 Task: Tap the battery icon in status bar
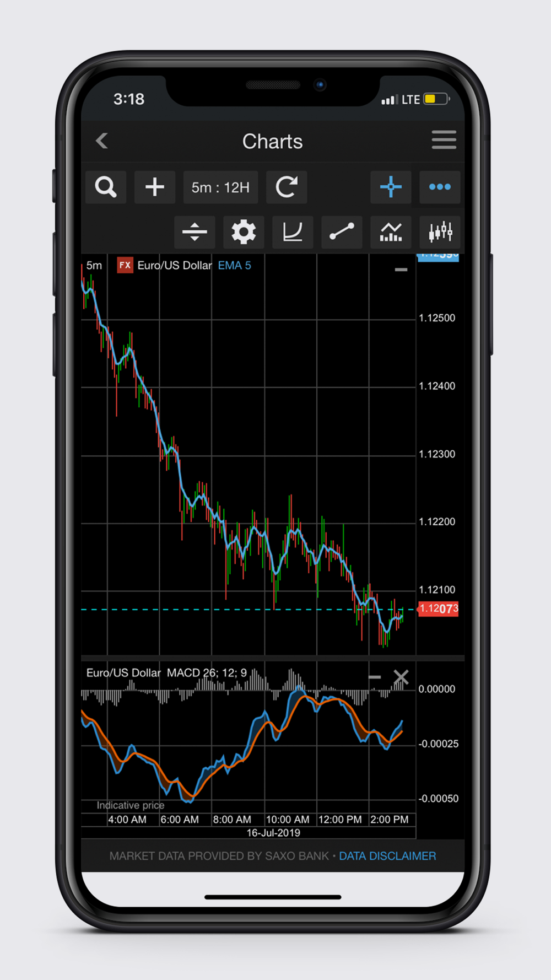[436, 99]
